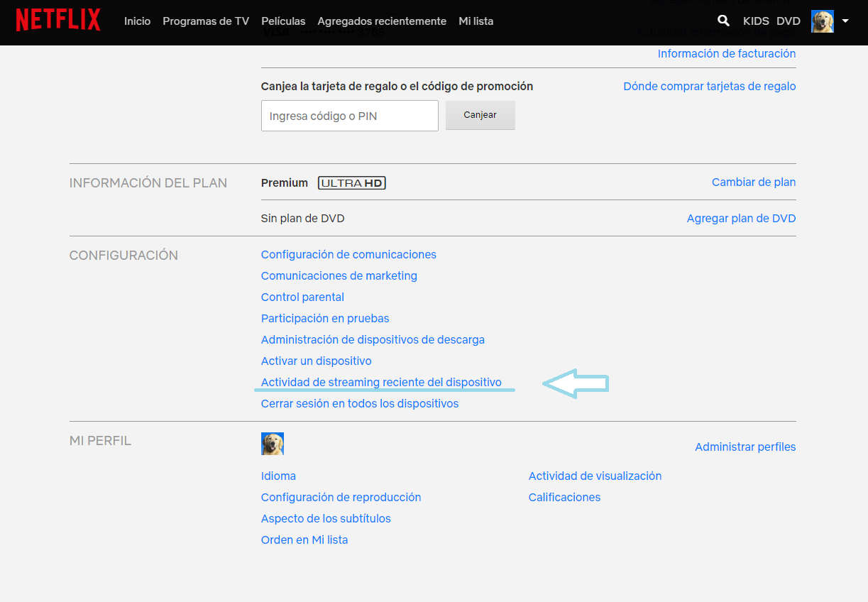Open Administrar perfiles
Image resolution: width=868 pixels, height=602 pixels.
coord(745,447)
